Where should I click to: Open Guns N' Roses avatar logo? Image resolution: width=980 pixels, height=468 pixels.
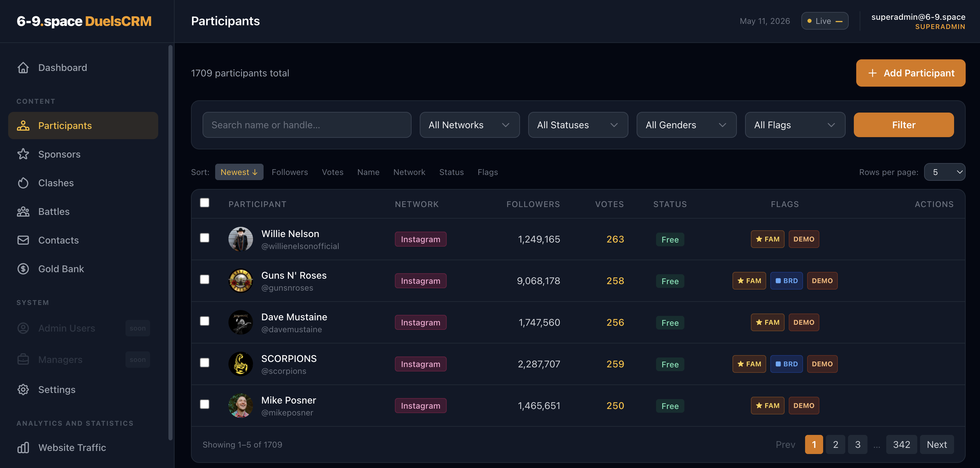(240, 281)
